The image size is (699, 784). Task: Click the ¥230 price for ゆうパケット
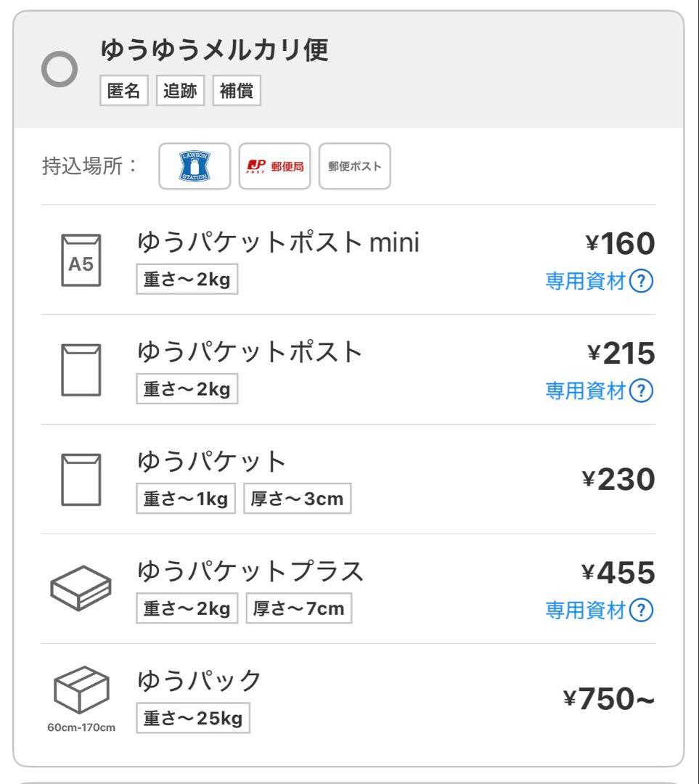(618, 479)
